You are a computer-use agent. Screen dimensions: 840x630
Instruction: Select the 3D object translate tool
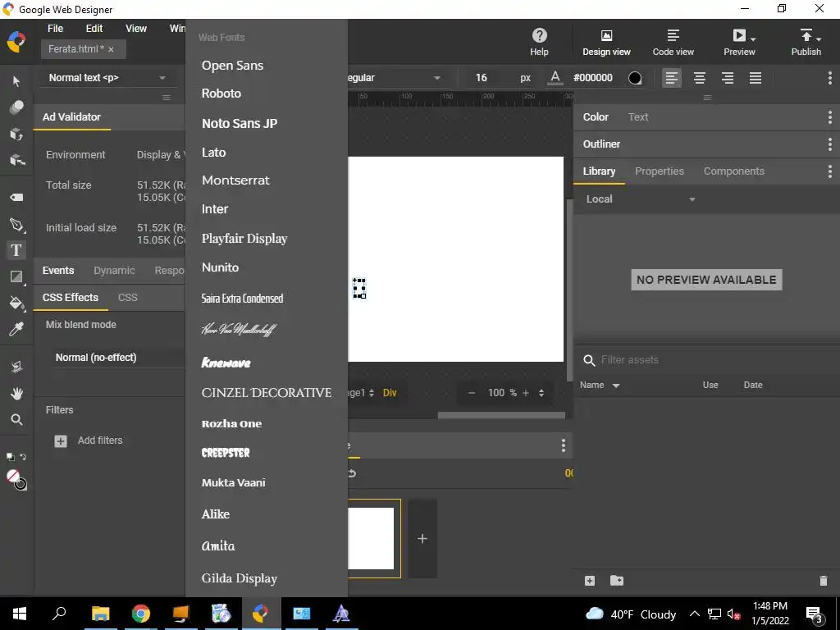pos(16,160)
